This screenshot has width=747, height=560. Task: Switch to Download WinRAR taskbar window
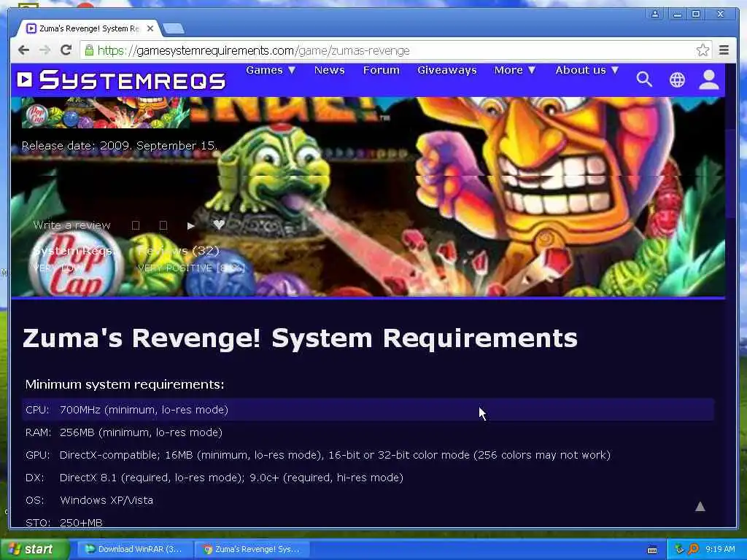[x=135, y=550]
